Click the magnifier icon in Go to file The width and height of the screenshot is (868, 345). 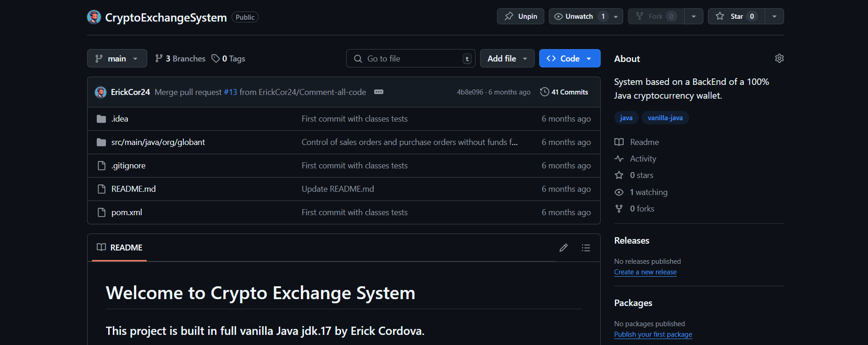pyautogui.click(x=358, y=59)
